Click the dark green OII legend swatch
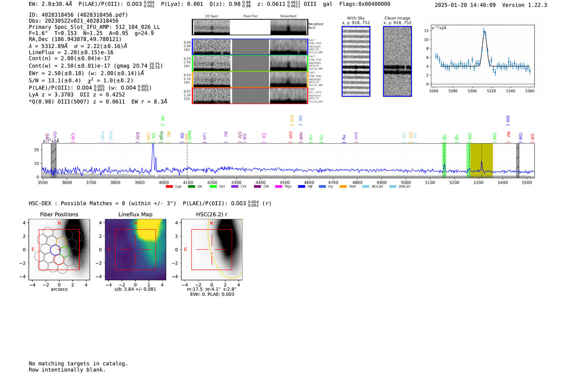Viewport: 576px width, 392px height. tap(191, 187)
